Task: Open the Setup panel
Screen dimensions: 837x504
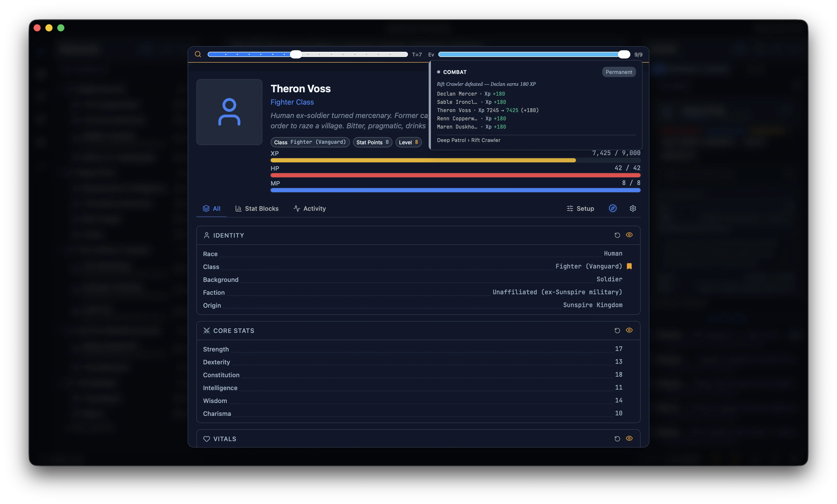Action: click(580, 208)
